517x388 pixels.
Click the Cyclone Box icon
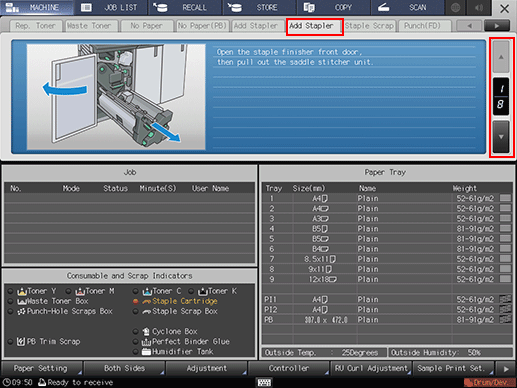tap(146, 331)
